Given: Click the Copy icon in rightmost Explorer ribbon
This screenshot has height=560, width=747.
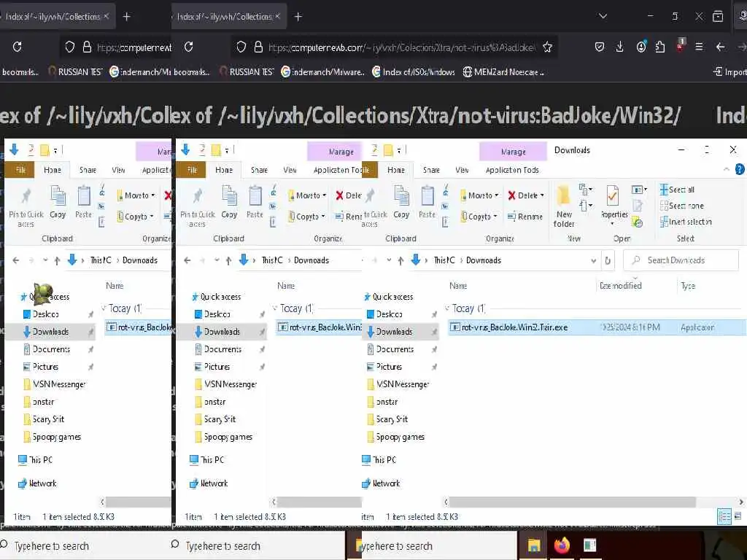Looking at the screenshot, I should 401,203.
